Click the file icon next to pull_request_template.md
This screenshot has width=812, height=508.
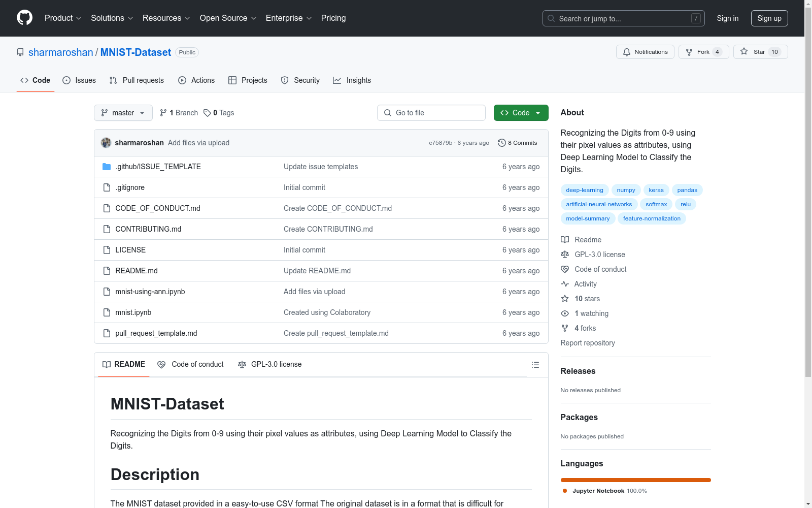pos(107,333)
